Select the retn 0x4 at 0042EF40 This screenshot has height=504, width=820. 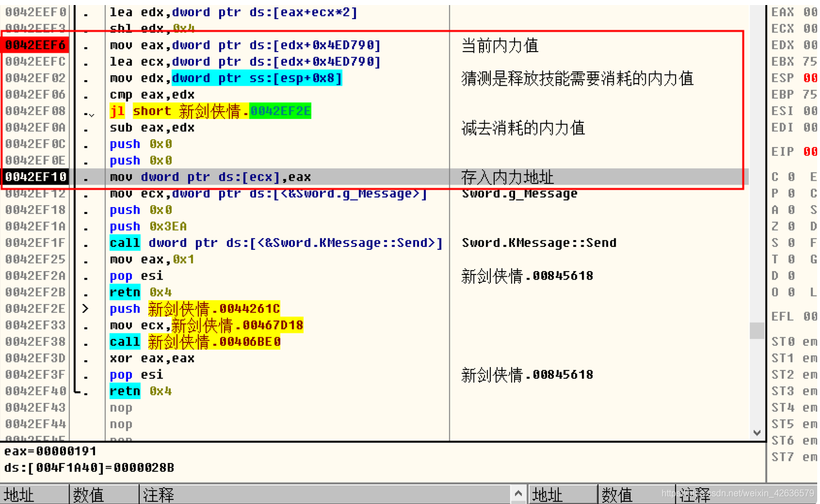click(x=140, y=391)
